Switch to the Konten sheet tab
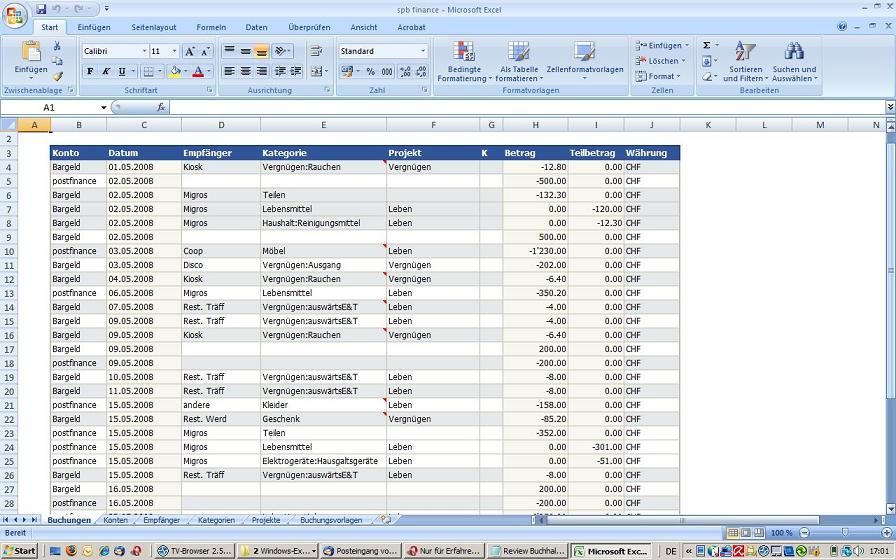 (x=115, y=520)
